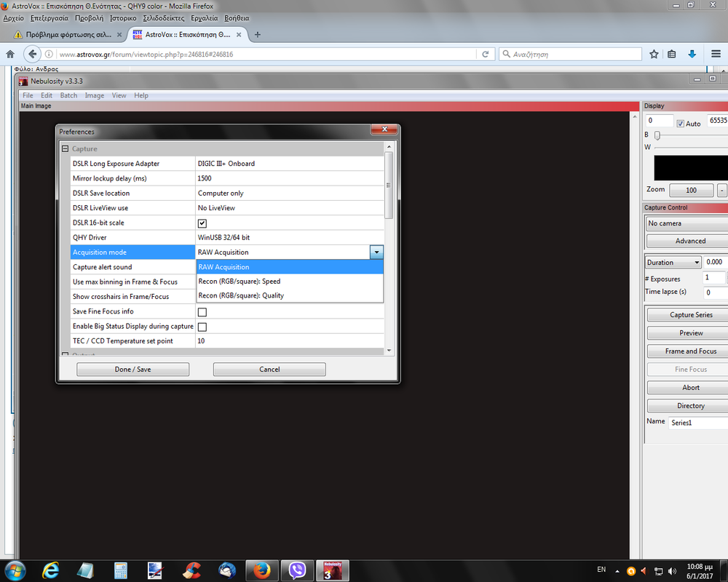Open the Duration dropdown in Capture Control
Image resolution: width=728 pixels, height=582 pixels.
click(673, 262)
